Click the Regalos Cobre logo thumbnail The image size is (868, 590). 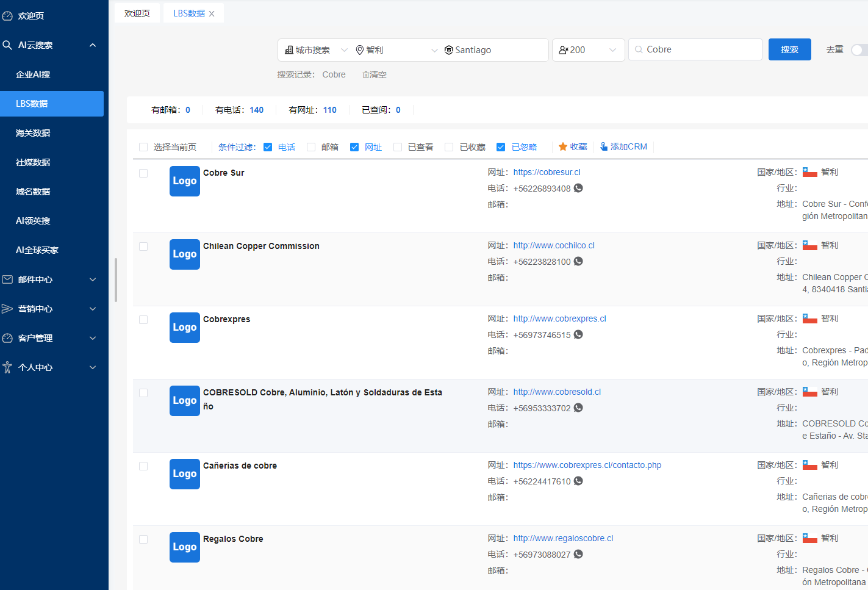pos(185,547)
